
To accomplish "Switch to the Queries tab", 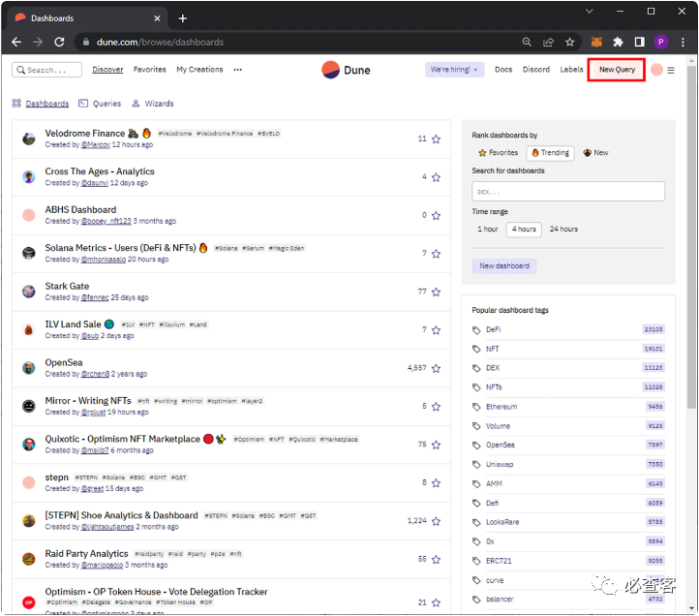I will click(x=100, y=104).
